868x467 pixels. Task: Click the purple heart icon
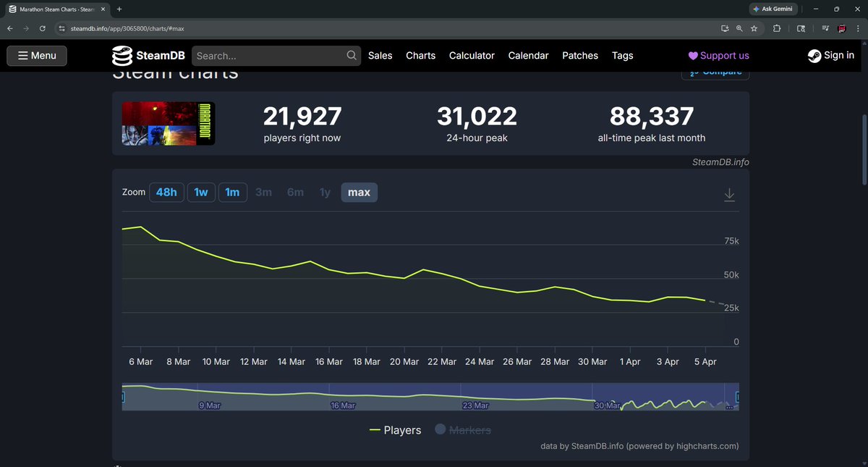tap(693, 56)
